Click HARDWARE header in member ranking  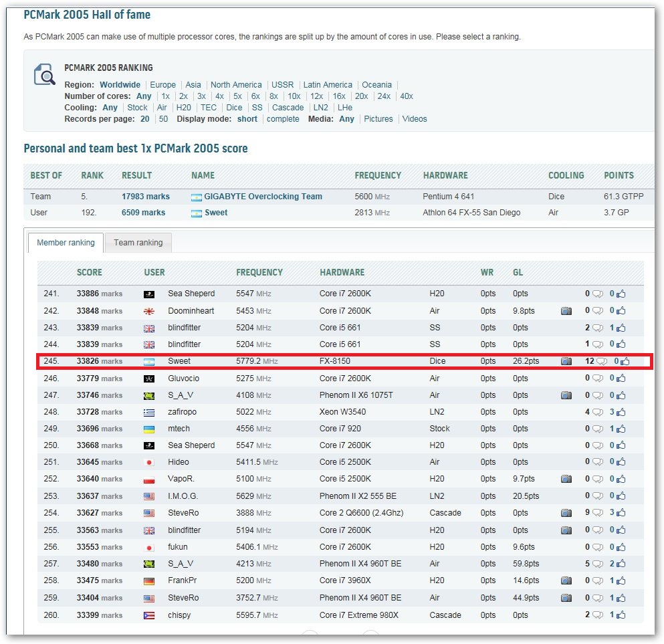click(x=342, y=272)
